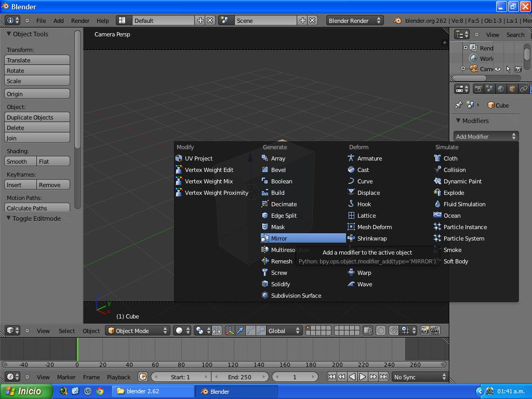Viewport: 532px width, 399px height.
Task: Click the OpenGL render camera icon
Action: 424,330
